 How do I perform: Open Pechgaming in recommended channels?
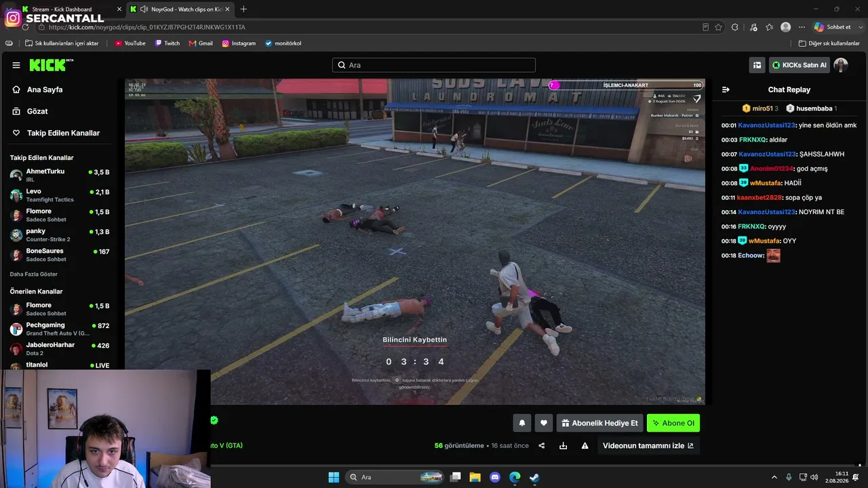(x=60, y=329)
